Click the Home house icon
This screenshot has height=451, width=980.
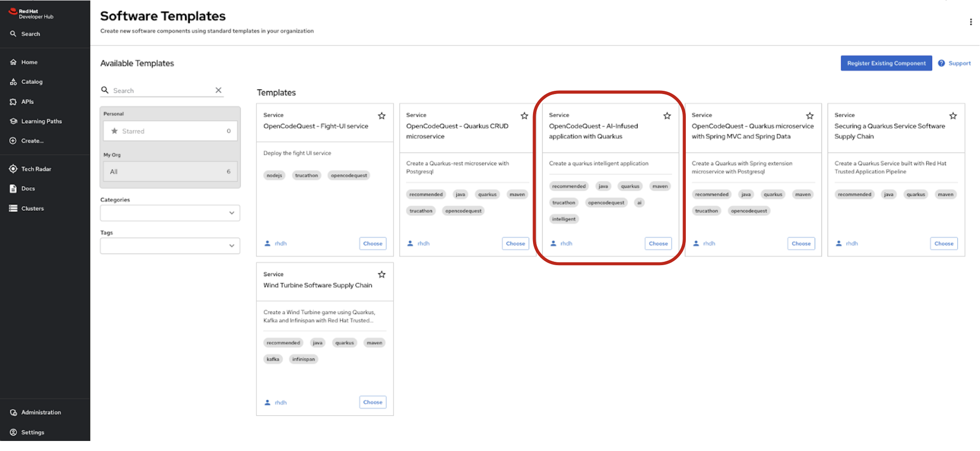point(13,62)
